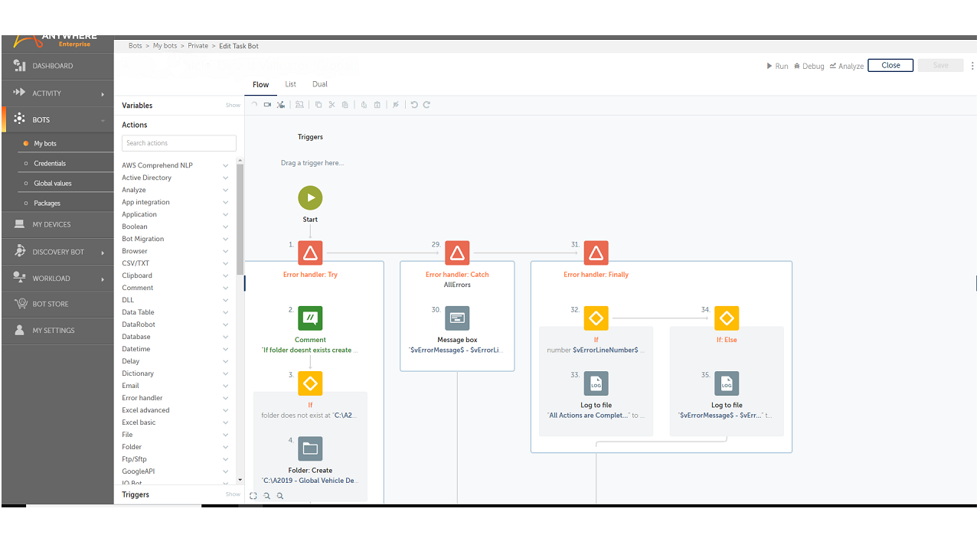Click the Run button

(x=777, y=66)
